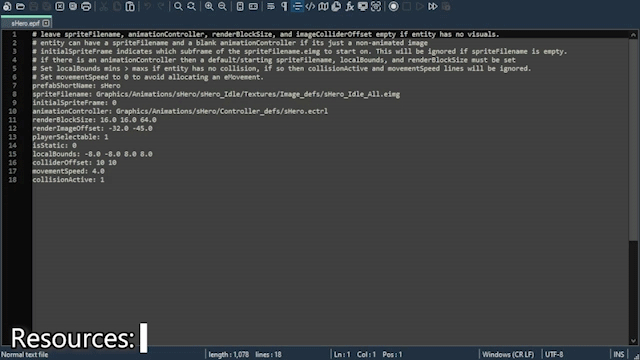Click the Undo arrow icon
Screen dimensions: 640x360
point(148,6)
